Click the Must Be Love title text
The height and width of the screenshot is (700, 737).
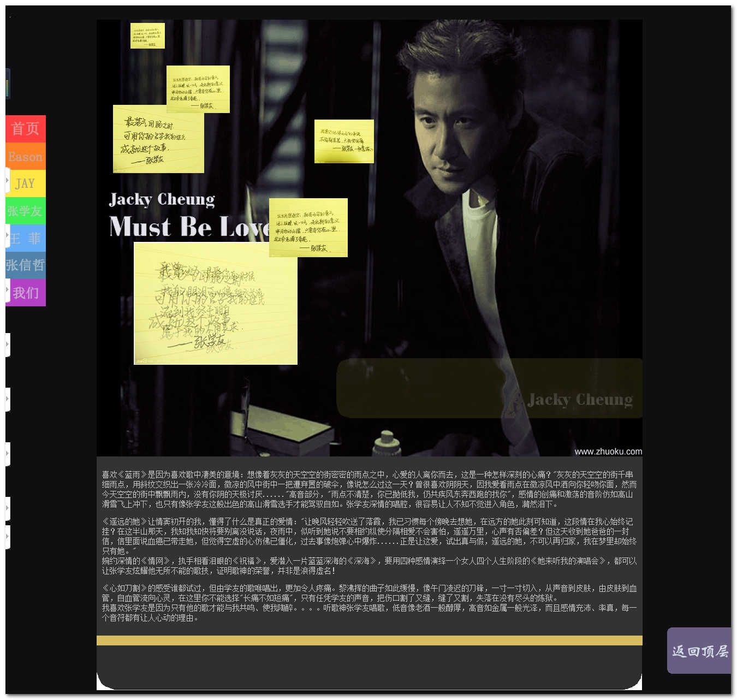click(x=189, y=227)
